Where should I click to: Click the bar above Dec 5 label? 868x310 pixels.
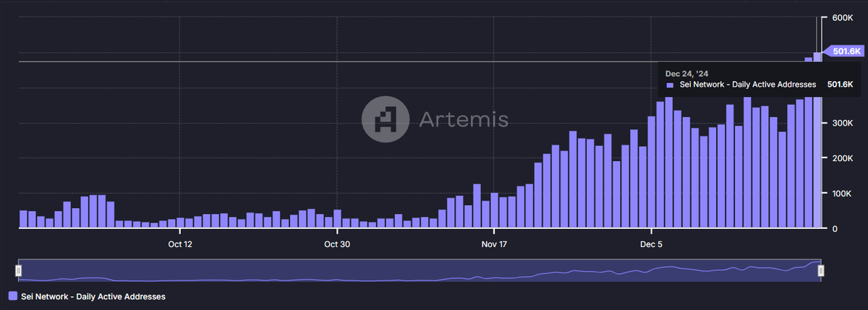[652, 172]
